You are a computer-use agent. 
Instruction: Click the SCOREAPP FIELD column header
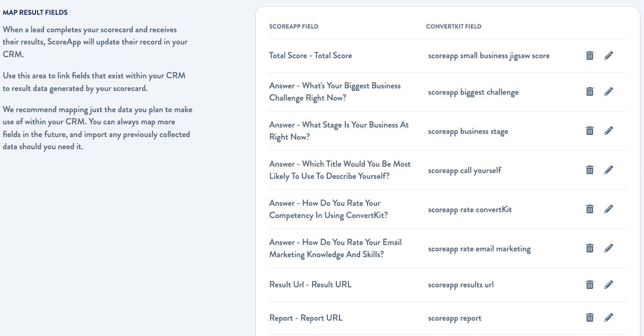tap(294, 26)
